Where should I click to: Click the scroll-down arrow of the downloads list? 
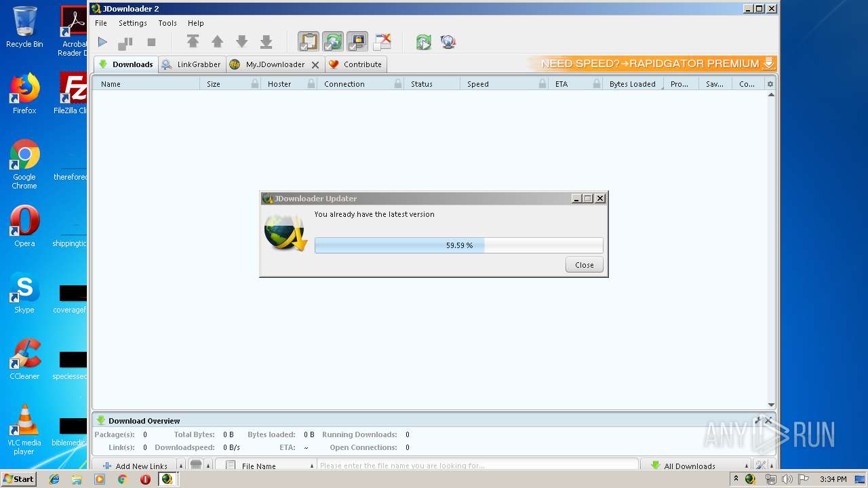[x=771, y=405]
